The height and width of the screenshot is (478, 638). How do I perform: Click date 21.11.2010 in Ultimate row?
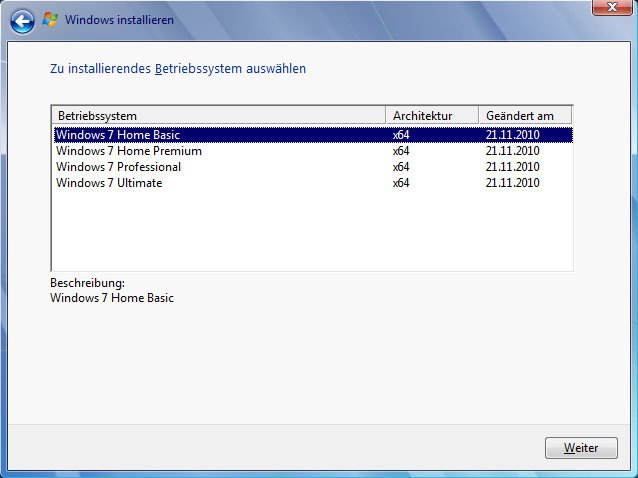(513, 183)
